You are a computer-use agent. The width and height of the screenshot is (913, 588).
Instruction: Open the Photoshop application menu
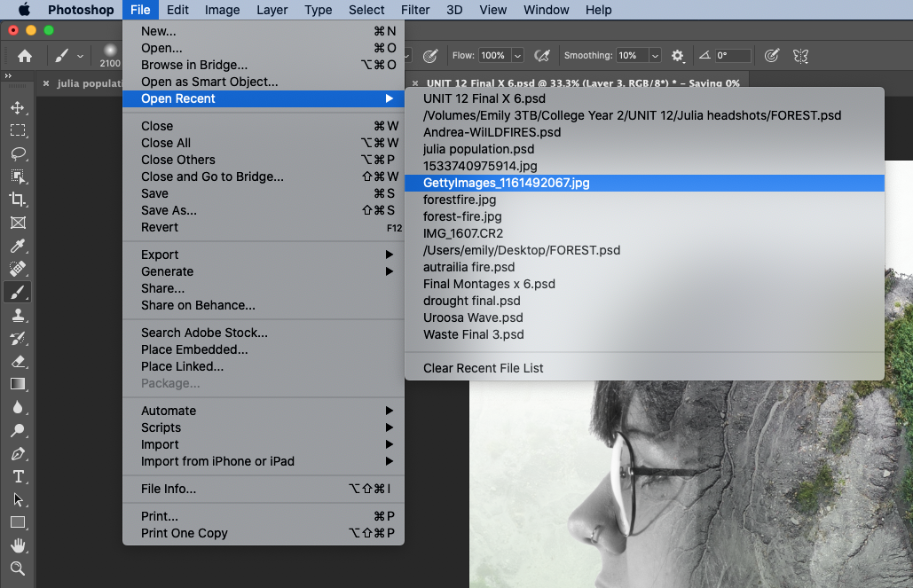tap(81, 10)
